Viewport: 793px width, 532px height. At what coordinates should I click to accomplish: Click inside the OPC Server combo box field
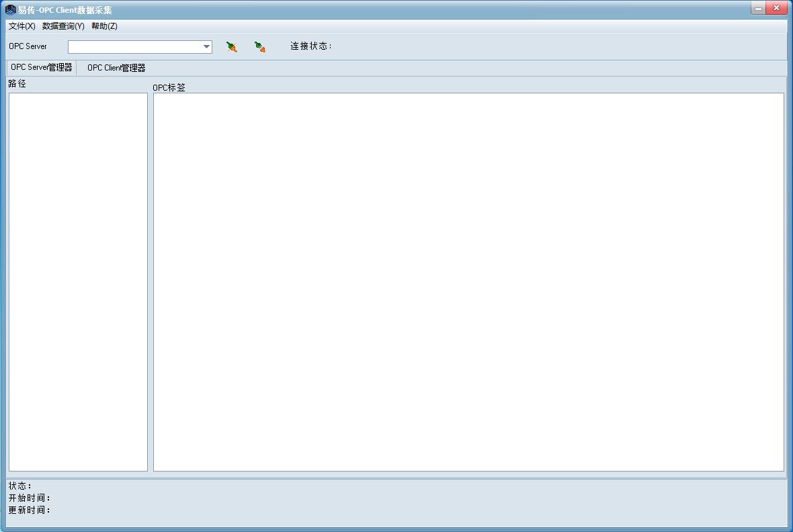click(134, 47)
